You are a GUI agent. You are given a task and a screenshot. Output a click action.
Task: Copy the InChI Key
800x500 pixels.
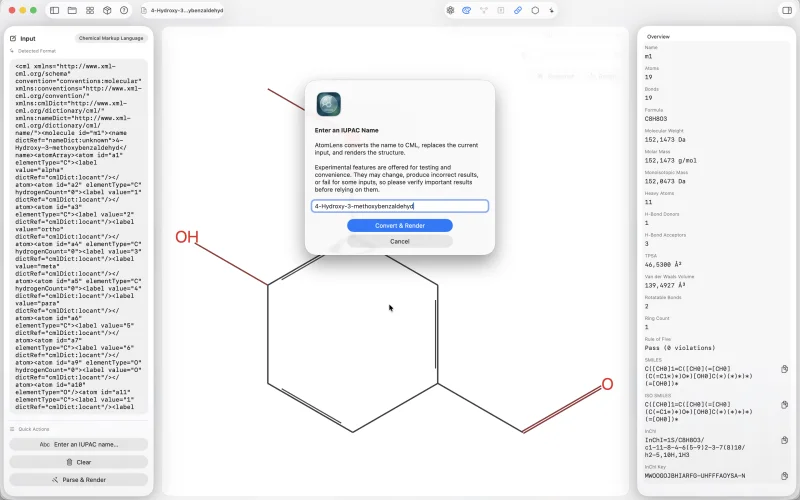tap(784, 476)
